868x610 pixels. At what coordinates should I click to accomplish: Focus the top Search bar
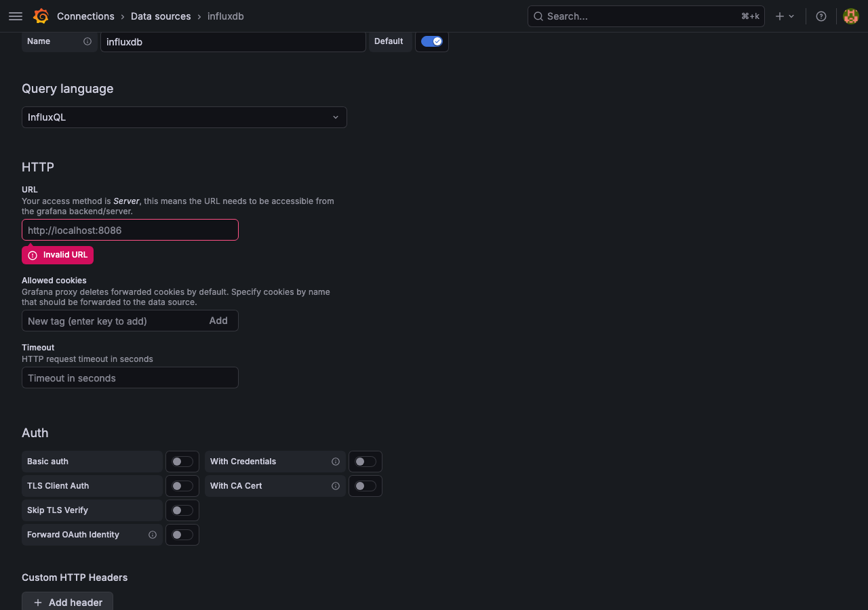(646, 16)
